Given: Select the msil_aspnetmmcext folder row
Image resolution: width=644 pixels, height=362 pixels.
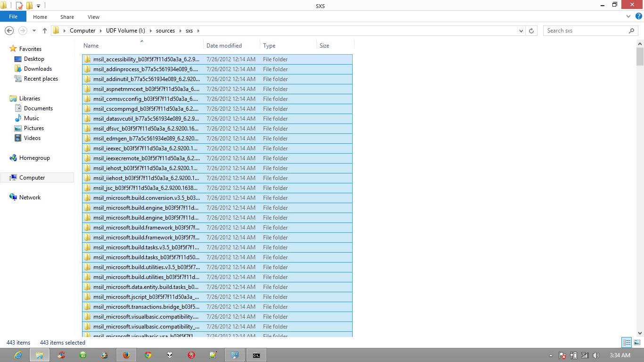Looking at the screenshot, I should (217, 89).
